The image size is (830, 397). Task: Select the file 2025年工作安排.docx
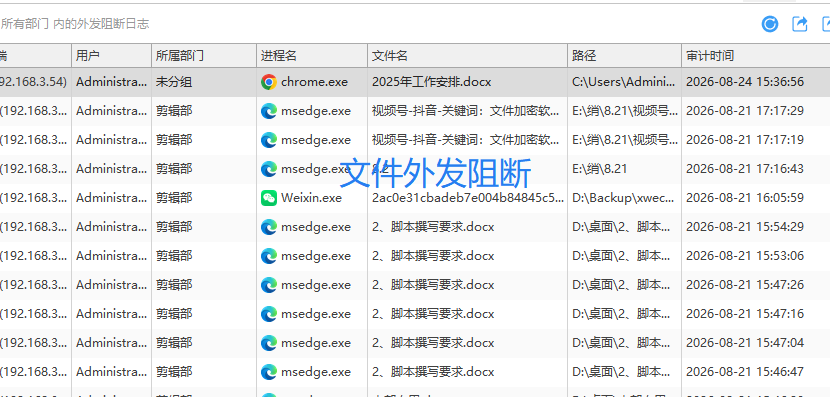431,82
